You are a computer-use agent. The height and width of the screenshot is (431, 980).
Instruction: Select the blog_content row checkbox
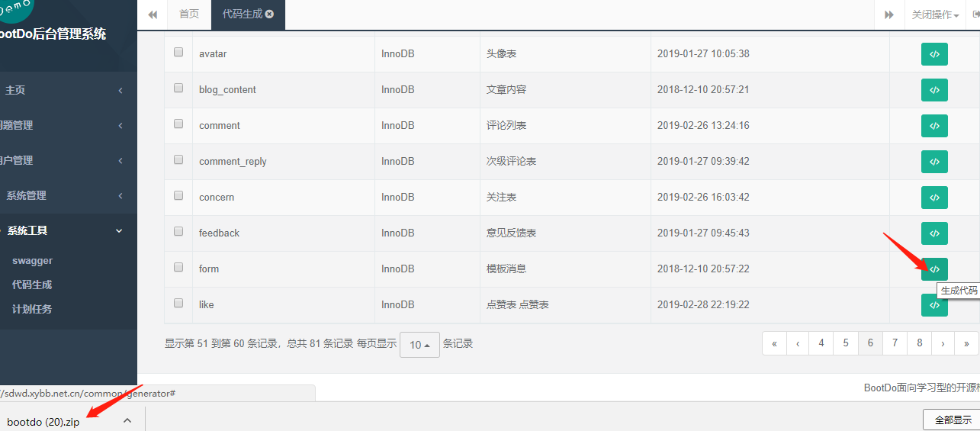(178, 88)
